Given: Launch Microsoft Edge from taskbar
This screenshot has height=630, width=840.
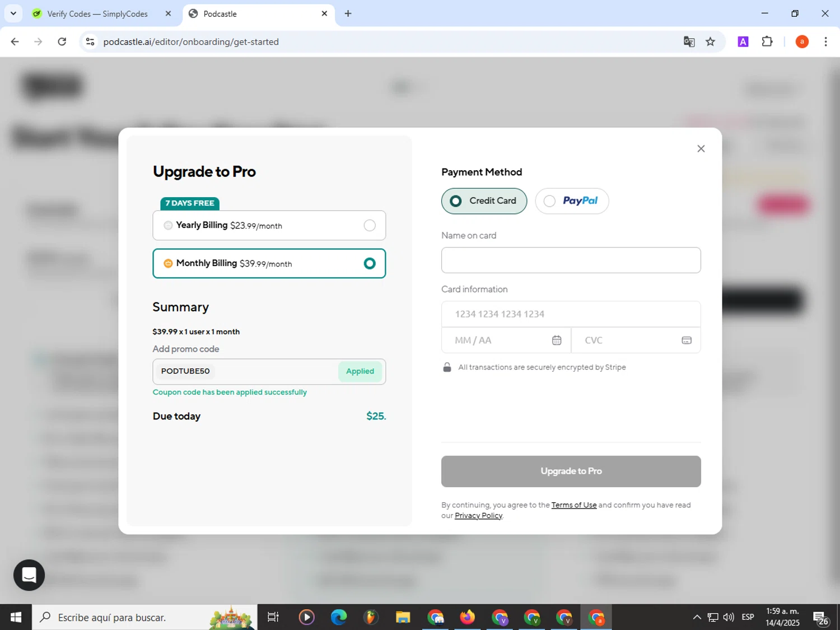Looking at the screenshot, I should tap(339, 617).
